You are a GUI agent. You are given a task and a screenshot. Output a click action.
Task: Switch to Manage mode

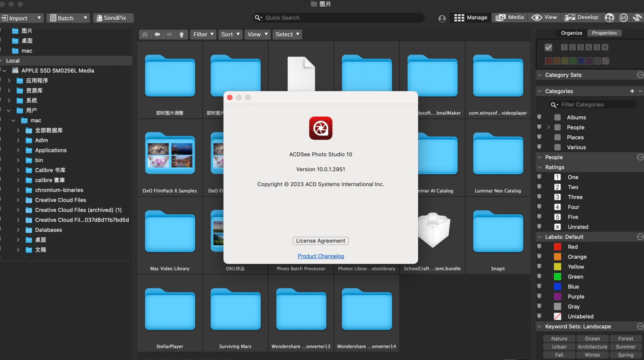(x=470, y=18)
